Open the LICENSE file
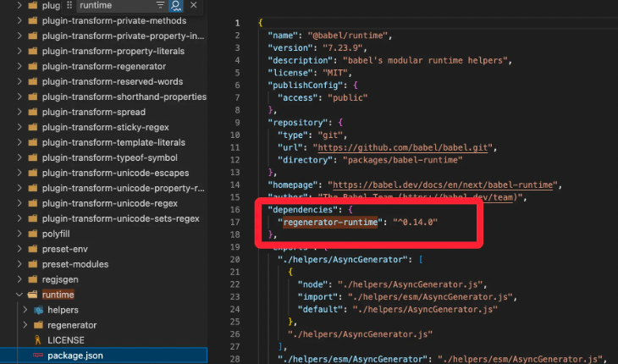The image size is (618, 364). (66, 340)
